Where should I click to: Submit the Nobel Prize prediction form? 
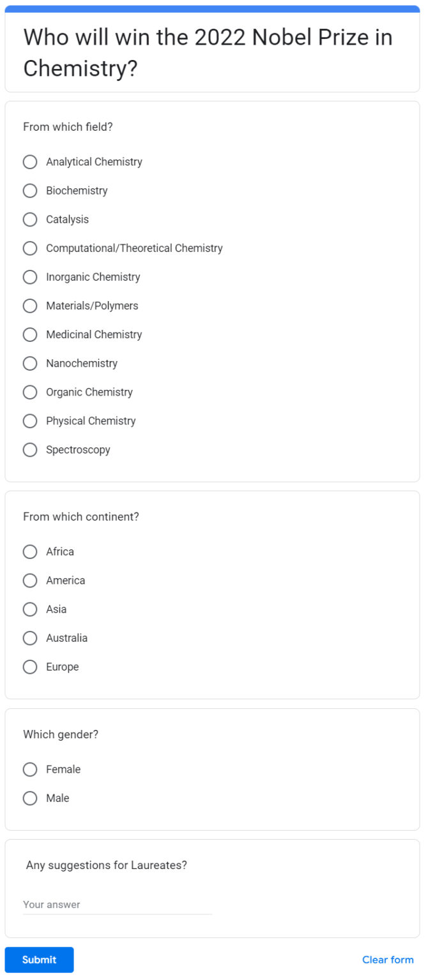click(39, 959)
